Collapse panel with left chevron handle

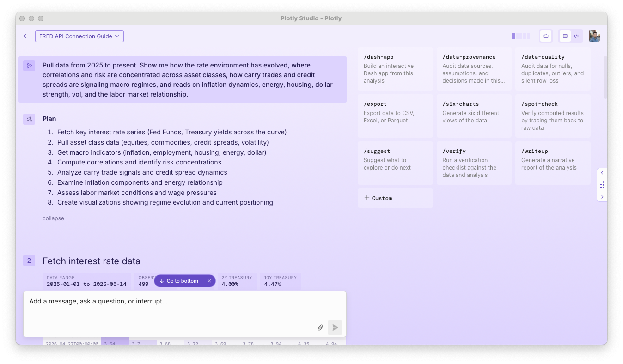(x=602, y=173)
